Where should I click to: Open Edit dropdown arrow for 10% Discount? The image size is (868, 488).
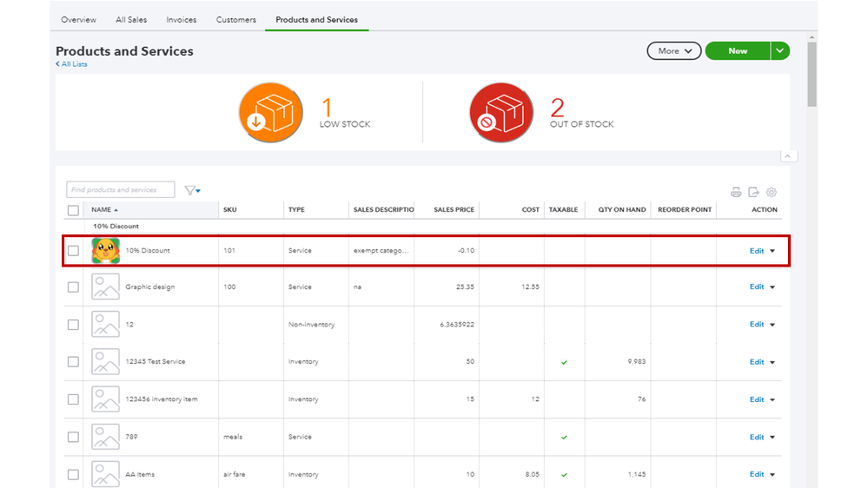tap(772, 251)
